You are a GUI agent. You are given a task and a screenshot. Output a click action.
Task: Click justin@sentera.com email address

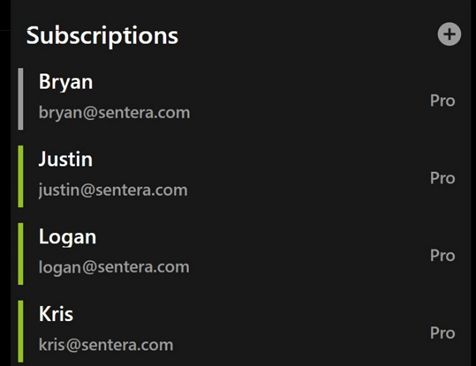click(x=113, y=190)
